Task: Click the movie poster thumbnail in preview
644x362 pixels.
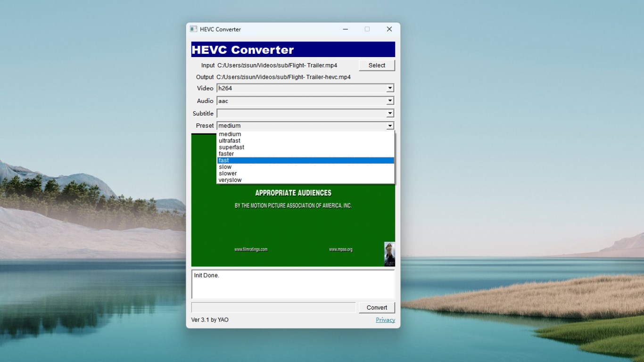Action: point(389,254)
